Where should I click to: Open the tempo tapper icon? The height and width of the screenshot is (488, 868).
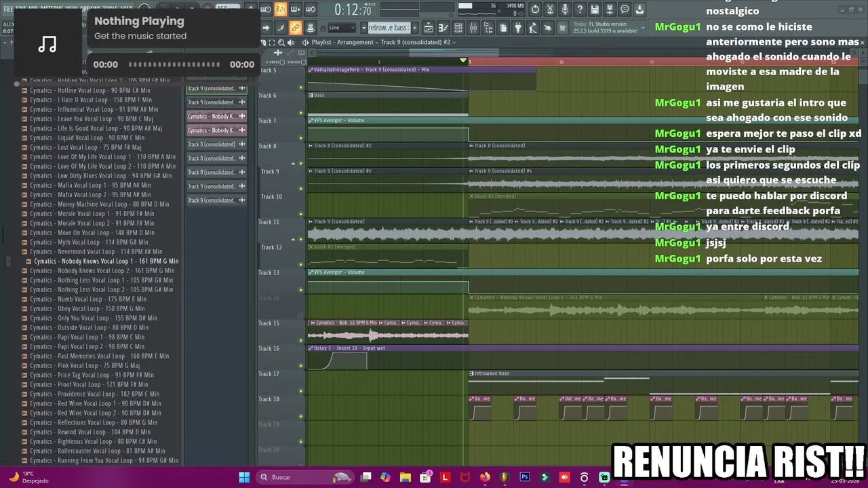click(532, 28)
